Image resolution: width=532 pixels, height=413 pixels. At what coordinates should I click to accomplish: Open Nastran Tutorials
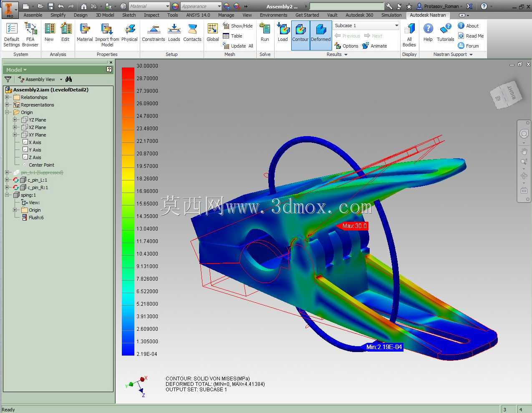[x=446, y=33]
